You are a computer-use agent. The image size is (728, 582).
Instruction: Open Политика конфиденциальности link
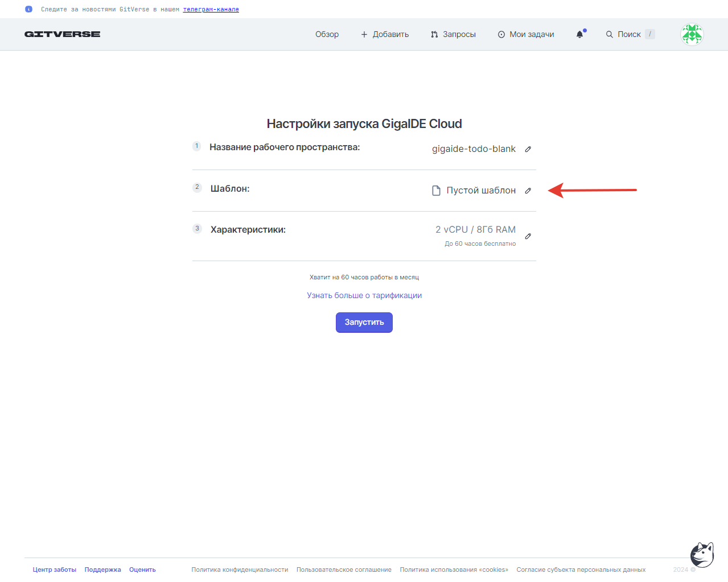click(x=240, y=569)
